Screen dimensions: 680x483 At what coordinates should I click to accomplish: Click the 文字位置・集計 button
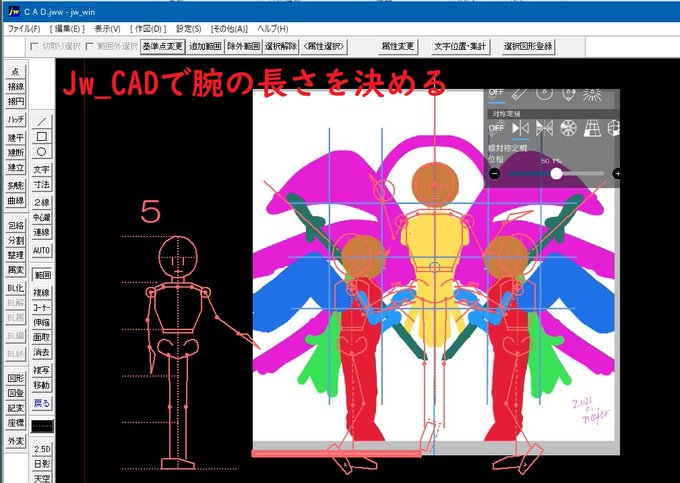tap(460, 46)
